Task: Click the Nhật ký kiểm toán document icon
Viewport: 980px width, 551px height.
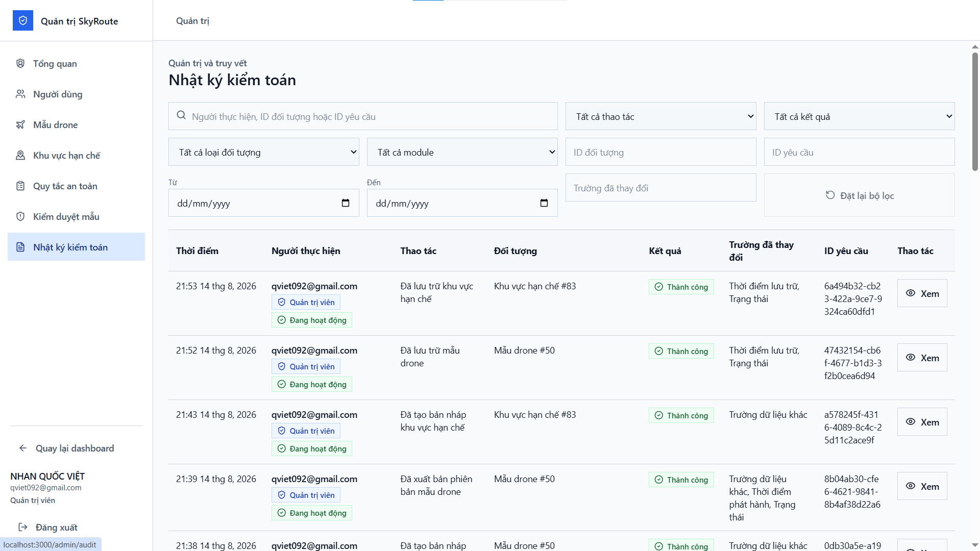Action: point(20,247)
